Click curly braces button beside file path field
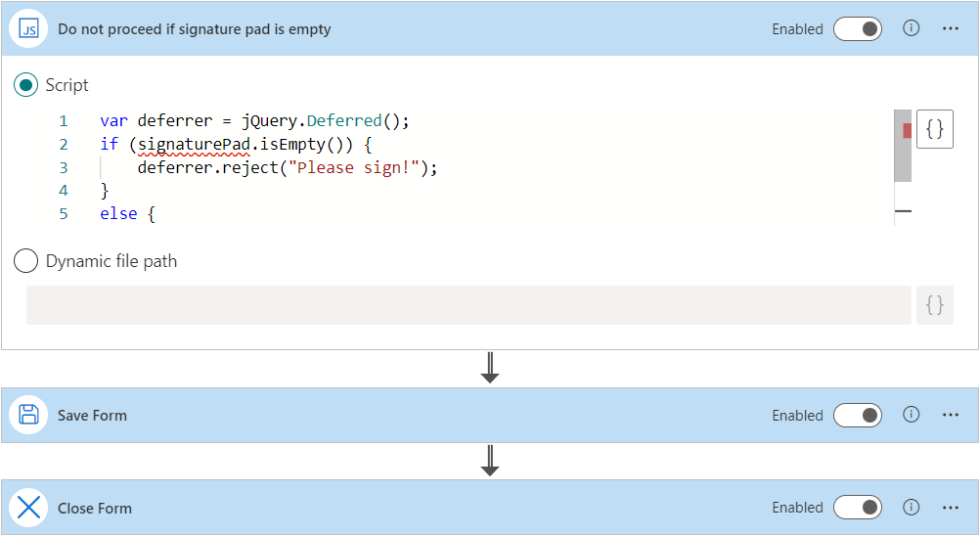 point(934,305)
